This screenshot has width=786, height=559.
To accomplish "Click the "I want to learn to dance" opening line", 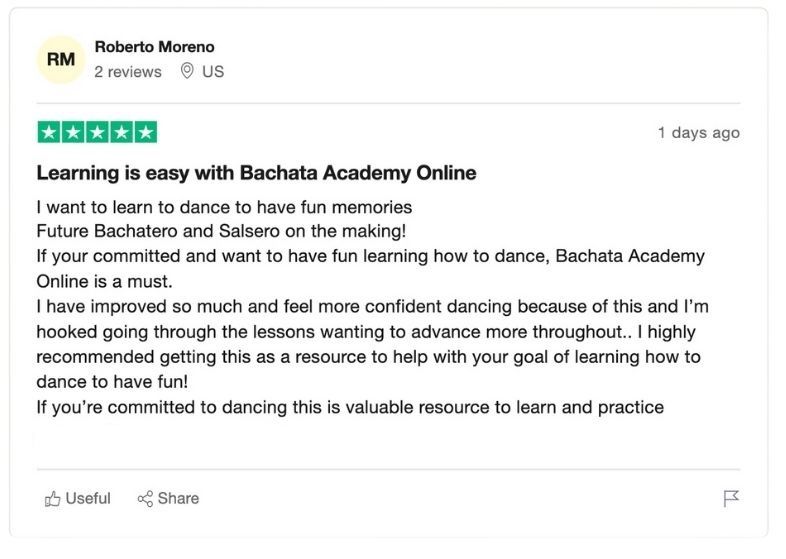I will (x=224, y=208).
